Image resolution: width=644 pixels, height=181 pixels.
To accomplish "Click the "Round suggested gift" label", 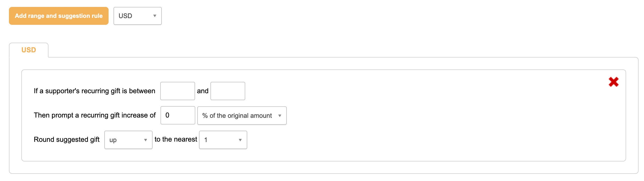I will click(x=67, y=139).
